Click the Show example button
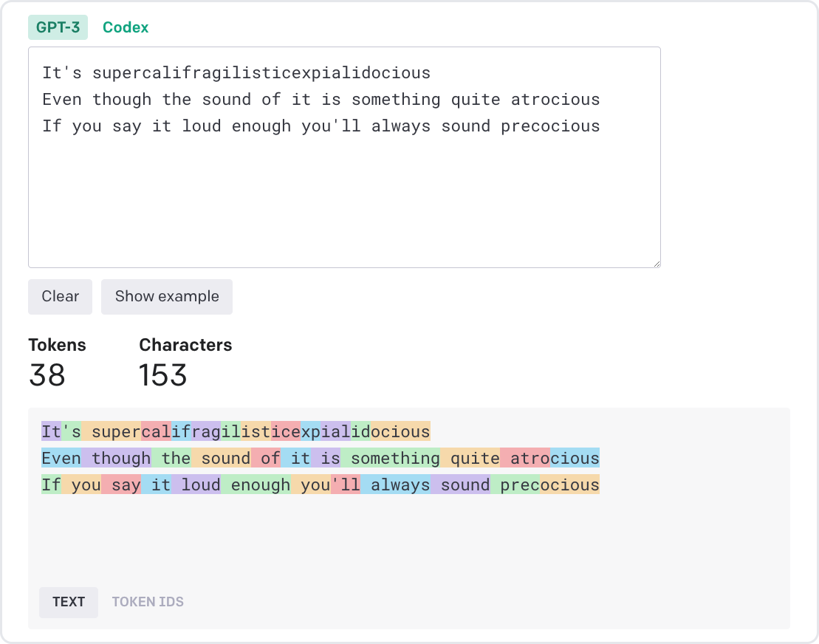This screenshot has height=644, width=819. pyautogui.click(x=166, y=296)
